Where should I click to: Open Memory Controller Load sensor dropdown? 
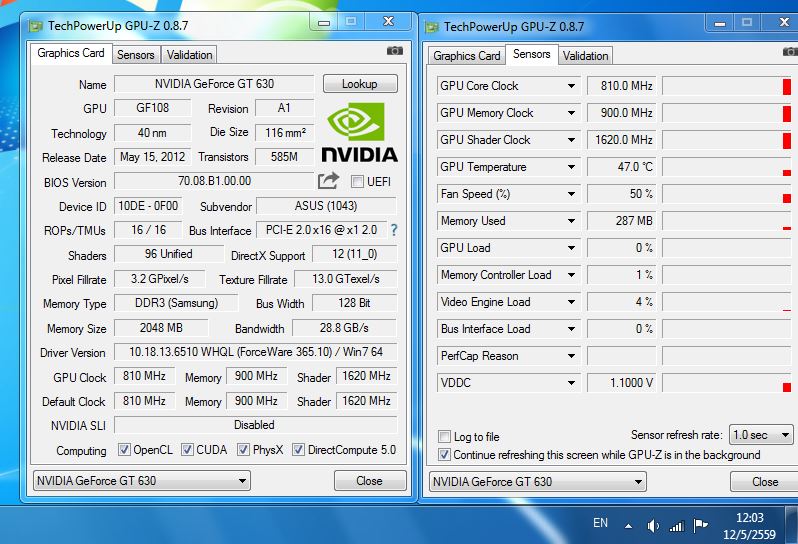[x=571, y=275]
